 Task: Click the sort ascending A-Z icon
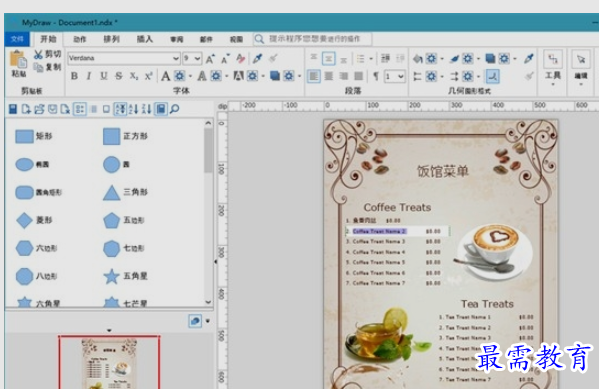[x=133, y=109]
